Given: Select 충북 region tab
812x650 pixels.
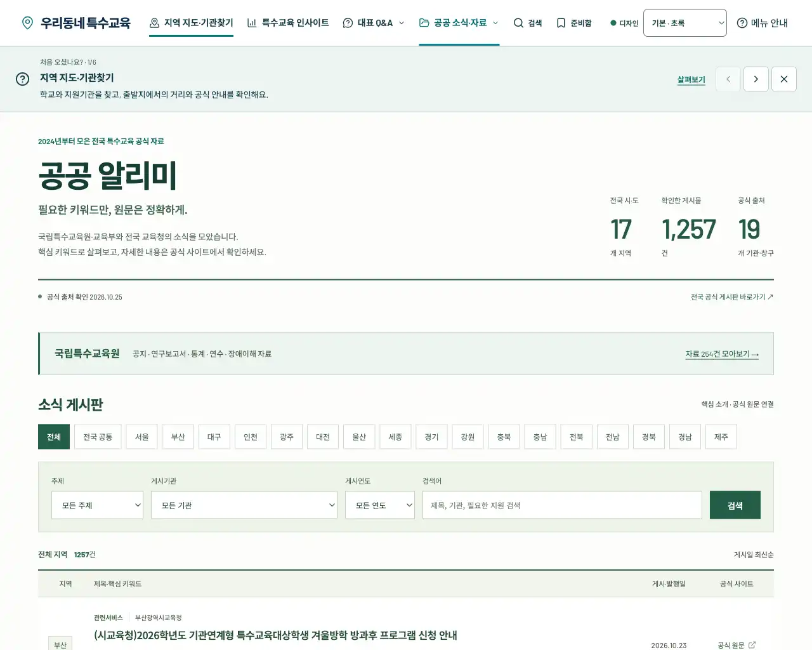Looking at the screenshot, I should (x=504, y=437).
